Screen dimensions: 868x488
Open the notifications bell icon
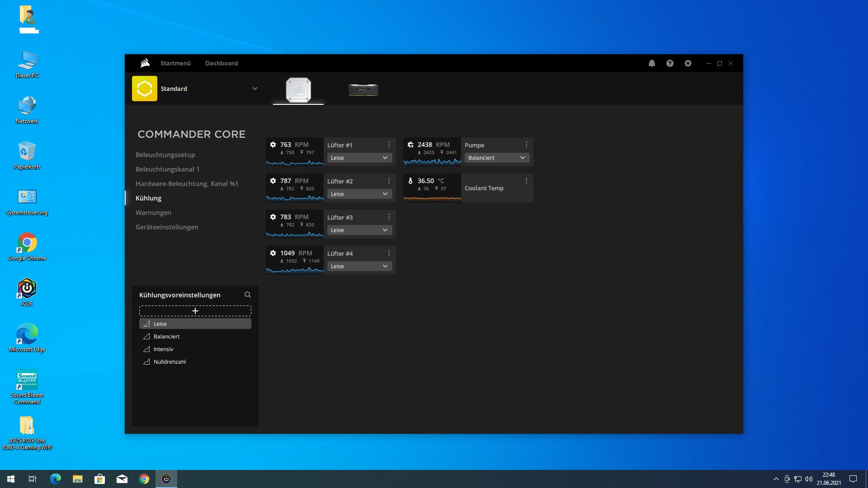click(x=651, y=63)
